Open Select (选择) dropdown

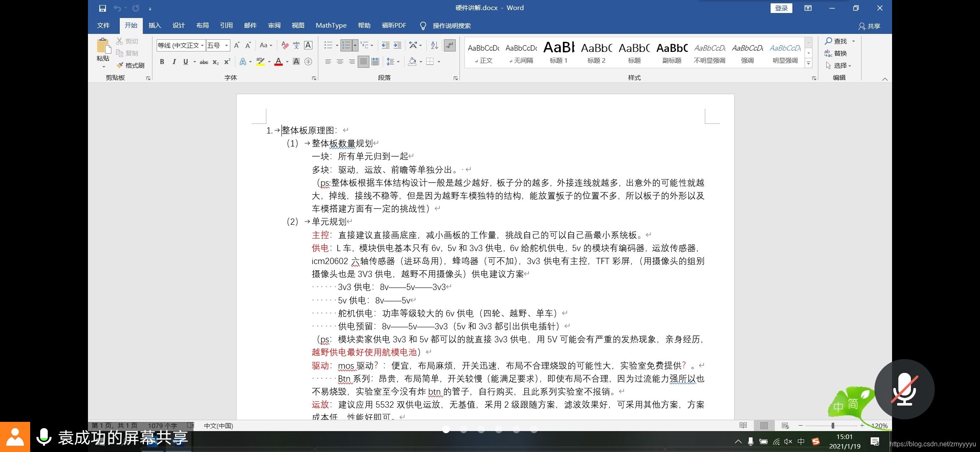(x=838, y=65)
